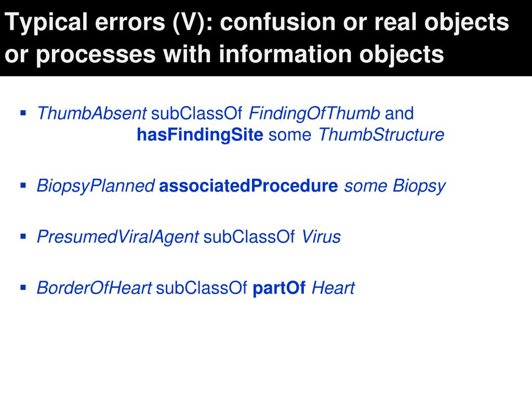
Task: Click the bold partOf relation
Action: [279, 288]
